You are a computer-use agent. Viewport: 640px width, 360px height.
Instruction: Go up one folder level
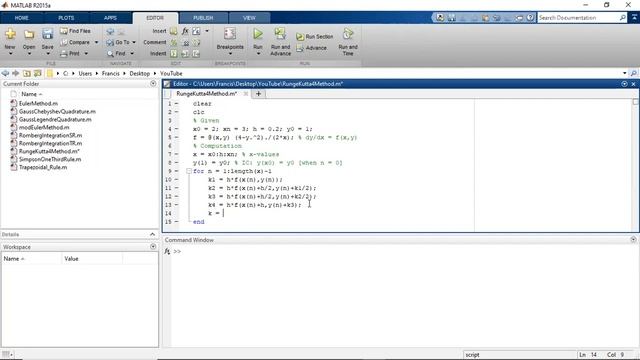pos(27,73)
